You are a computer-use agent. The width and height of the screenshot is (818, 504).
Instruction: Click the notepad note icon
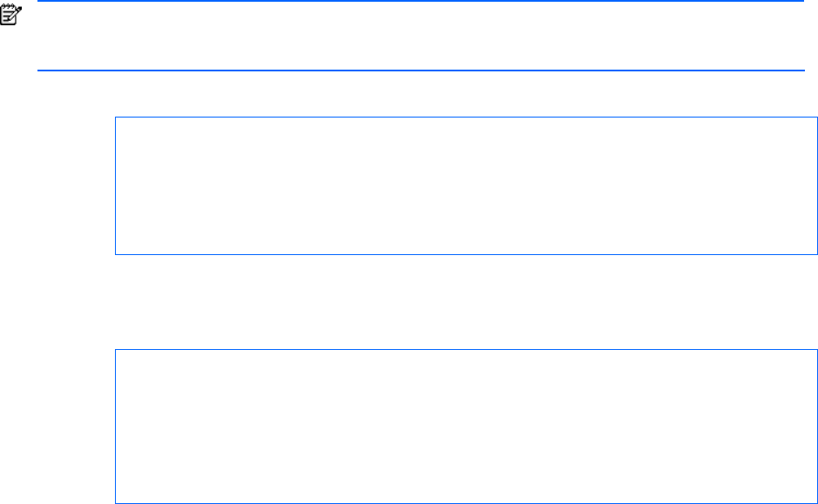click(x=10, y=13)
